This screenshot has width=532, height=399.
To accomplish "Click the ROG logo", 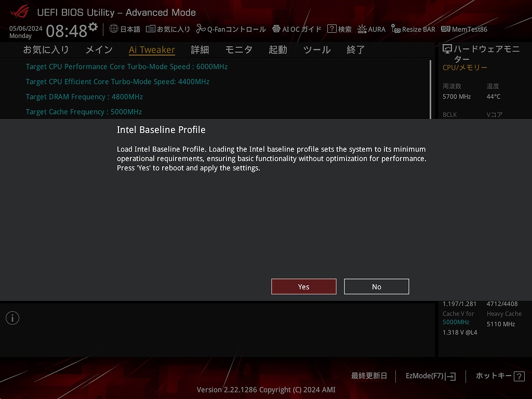I will tap(20, 11).
